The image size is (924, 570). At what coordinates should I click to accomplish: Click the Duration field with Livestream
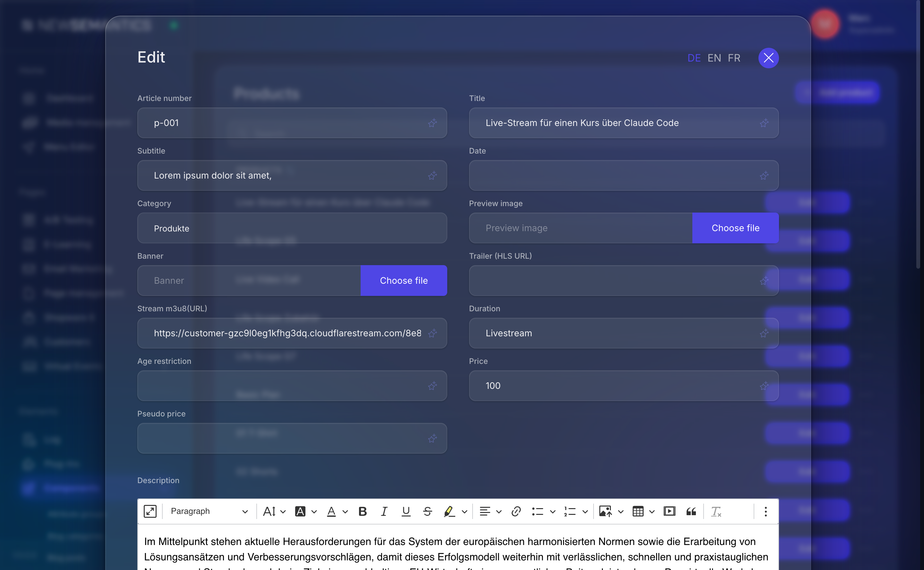(623, 333)
